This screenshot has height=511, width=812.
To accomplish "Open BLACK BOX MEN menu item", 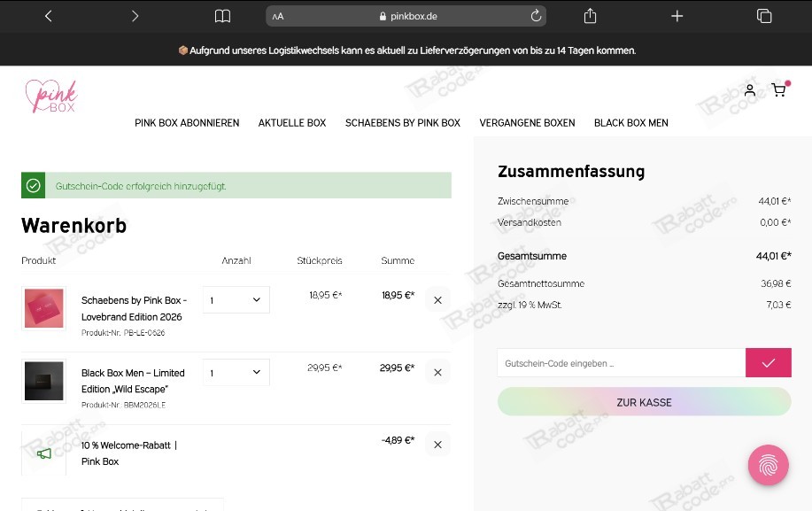I will 630,123.
